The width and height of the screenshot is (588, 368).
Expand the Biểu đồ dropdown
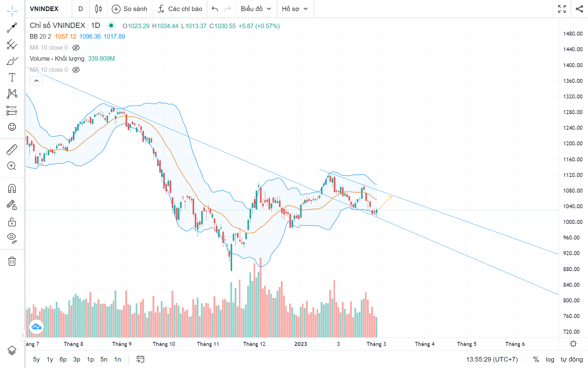[256, 9]
